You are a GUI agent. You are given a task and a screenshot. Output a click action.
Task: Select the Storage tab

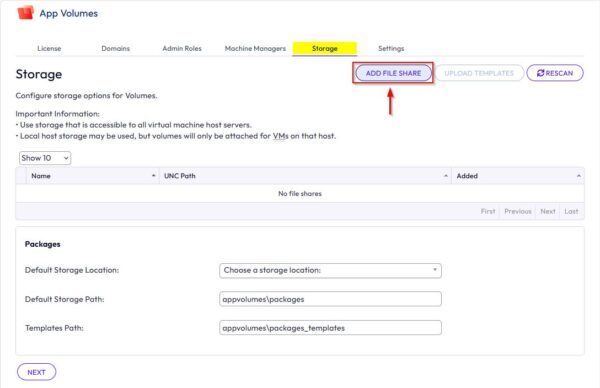point(324,49)
